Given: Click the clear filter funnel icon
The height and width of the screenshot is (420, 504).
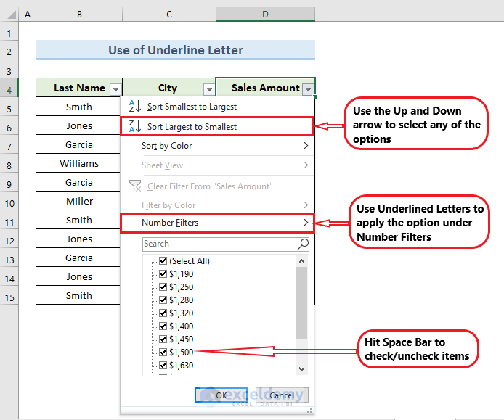Looking at the screenshot, I should [x=135, y=186].
